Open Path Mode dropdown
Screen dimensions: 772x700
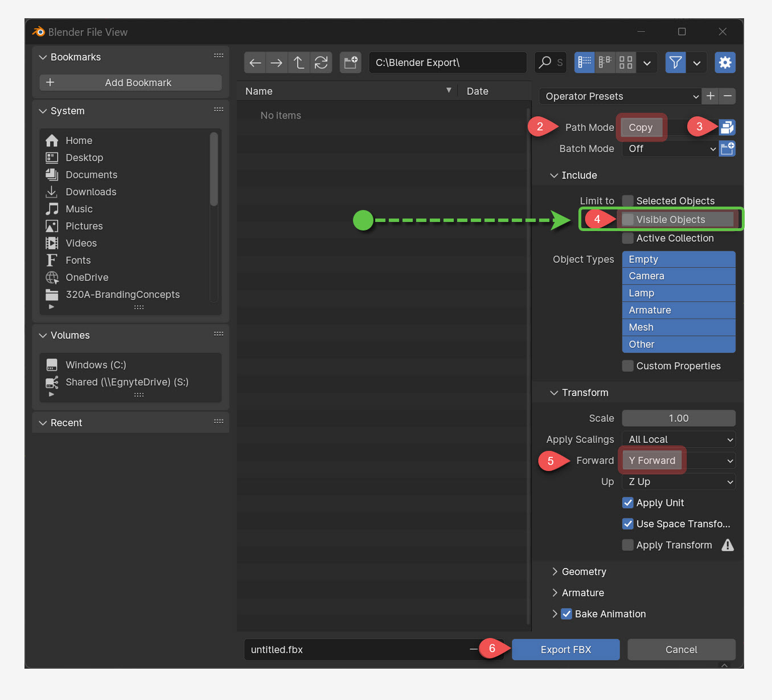670,127
